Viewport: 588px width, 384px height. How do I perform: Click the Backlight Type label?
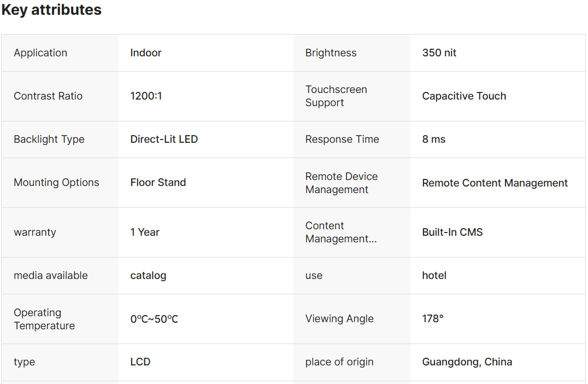pos(49,139)
